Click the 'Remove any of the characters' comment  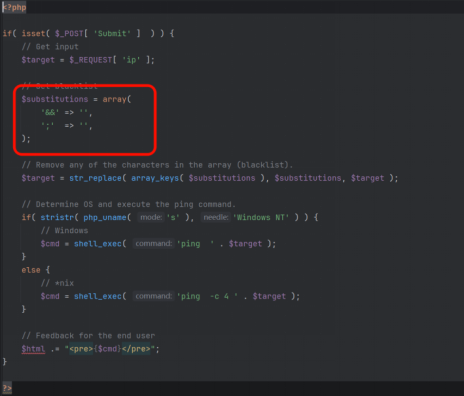pos(157,165)
